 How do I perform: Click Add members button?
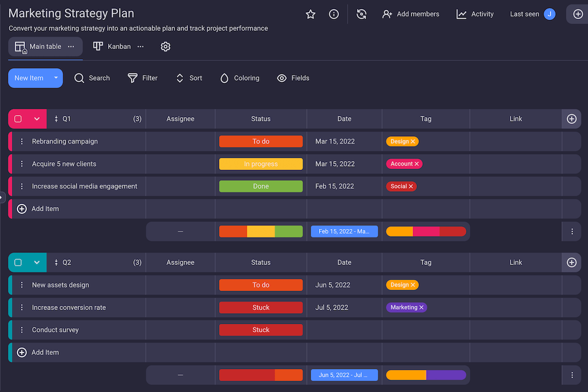pyautogui.click(x=411, y=14)
